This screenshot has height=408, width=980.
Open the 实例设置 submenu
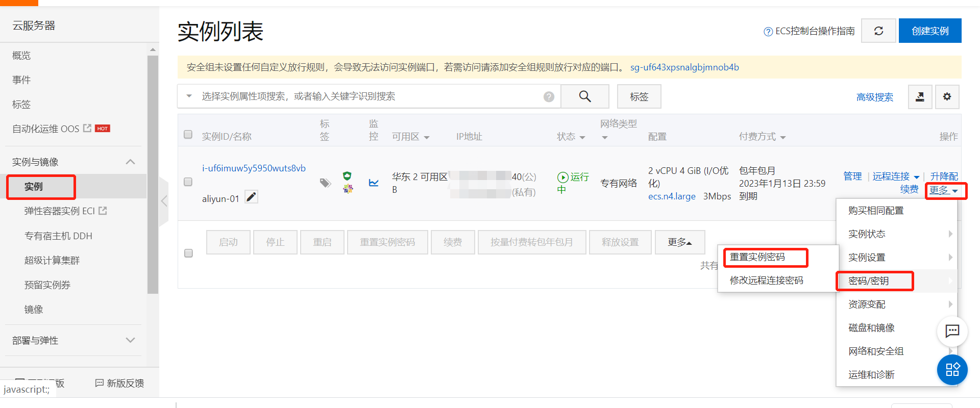(896, 258)
